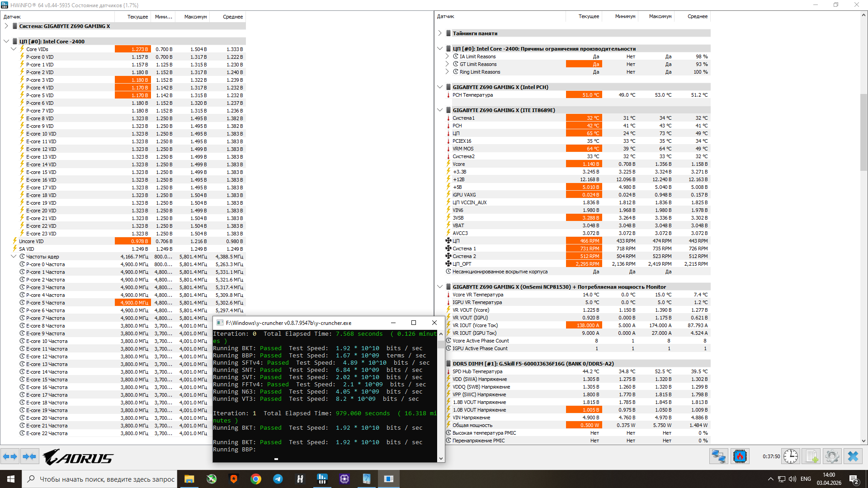This screenshot has width=868, height=488.
Task: Open the network remote monitoring icon
Action: [718, 457]
